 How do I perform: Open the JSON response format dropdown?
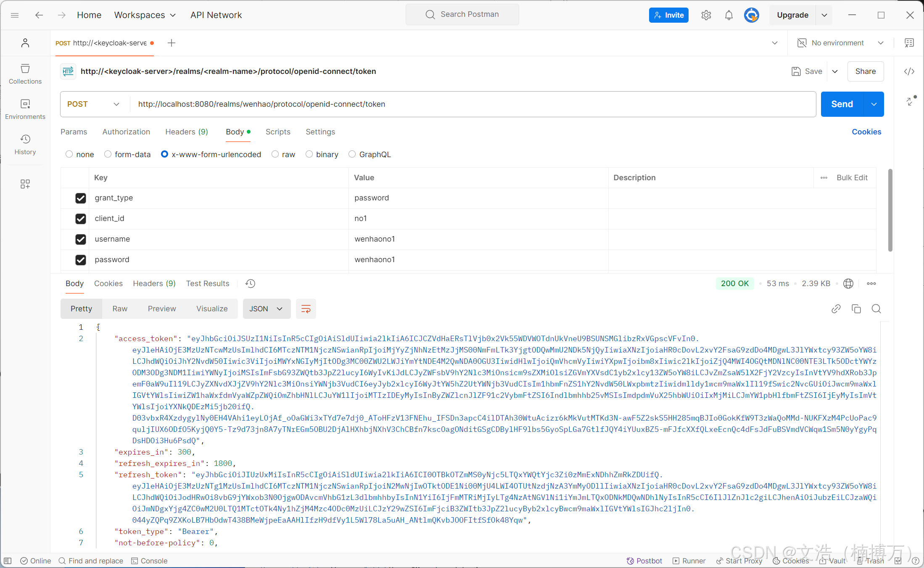[x=266, y=308]
